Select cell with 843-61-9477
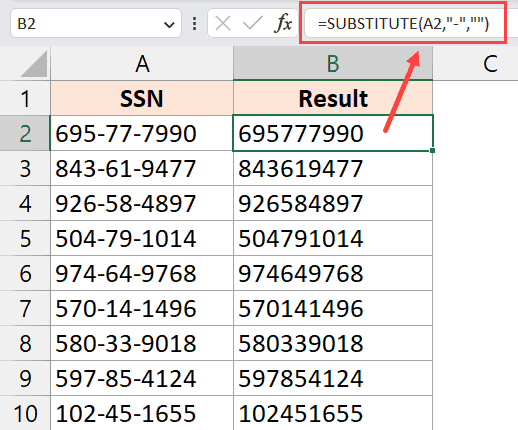This screenshot has height=430, width=518. (142, 168)
